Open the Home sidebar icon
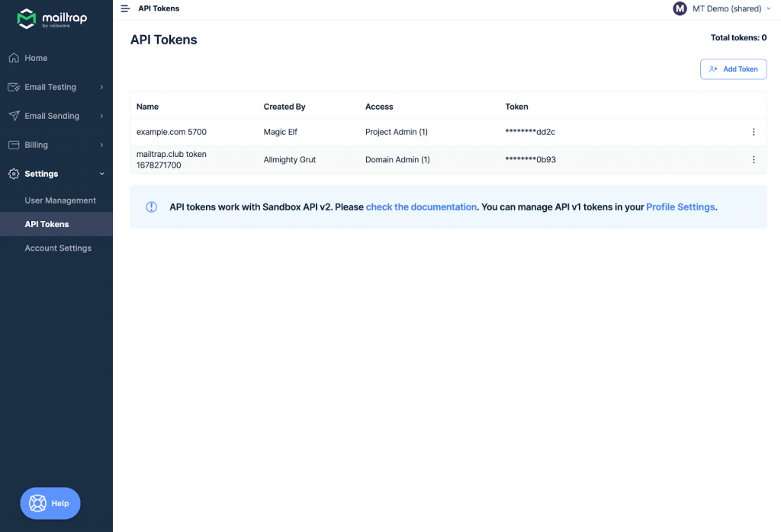The image size is (781, 532). [13, 58]
